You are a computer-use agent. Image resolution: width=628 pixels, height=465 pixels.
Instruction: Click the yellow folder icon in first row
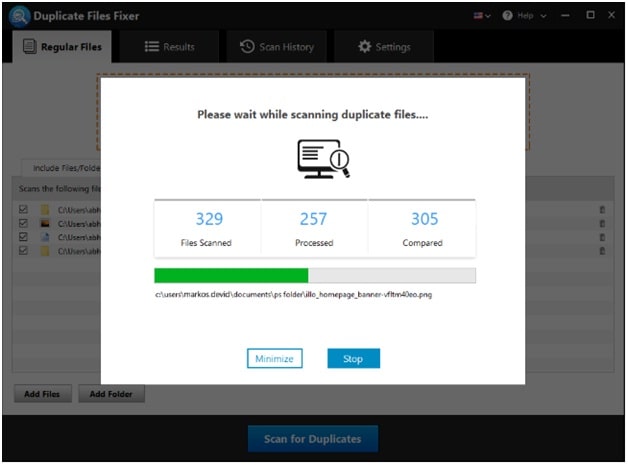(x=45, y=209)
